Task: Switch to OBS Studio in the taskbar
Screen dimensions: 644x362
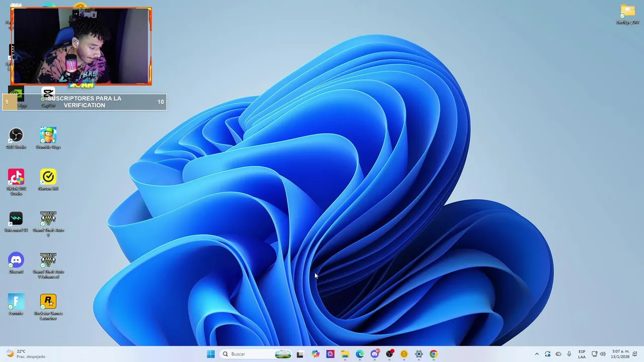Action: pos(389,354)
